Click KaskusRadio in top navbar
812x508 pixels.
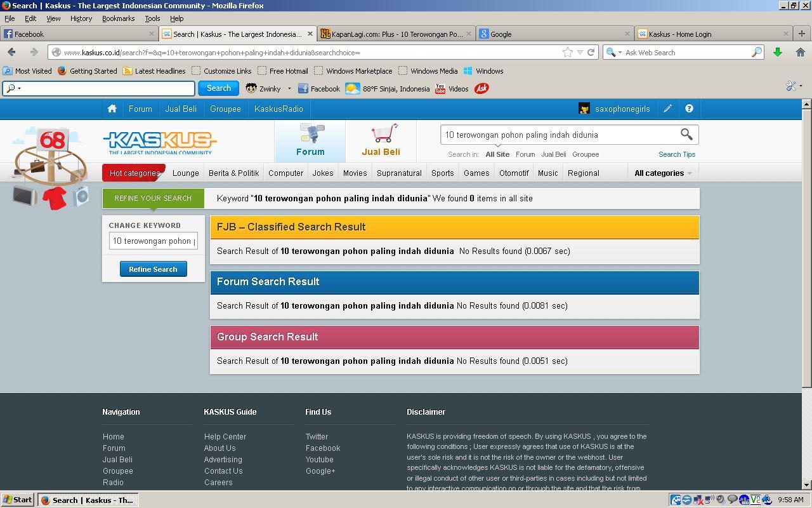[x=278, y=109]
